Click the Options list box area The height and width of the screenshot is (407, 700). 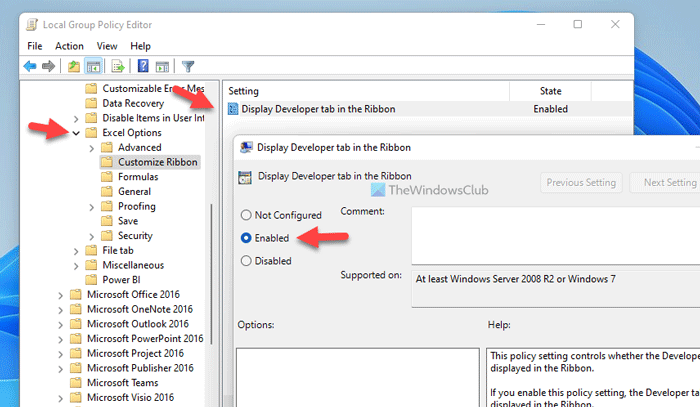[358, 377]
